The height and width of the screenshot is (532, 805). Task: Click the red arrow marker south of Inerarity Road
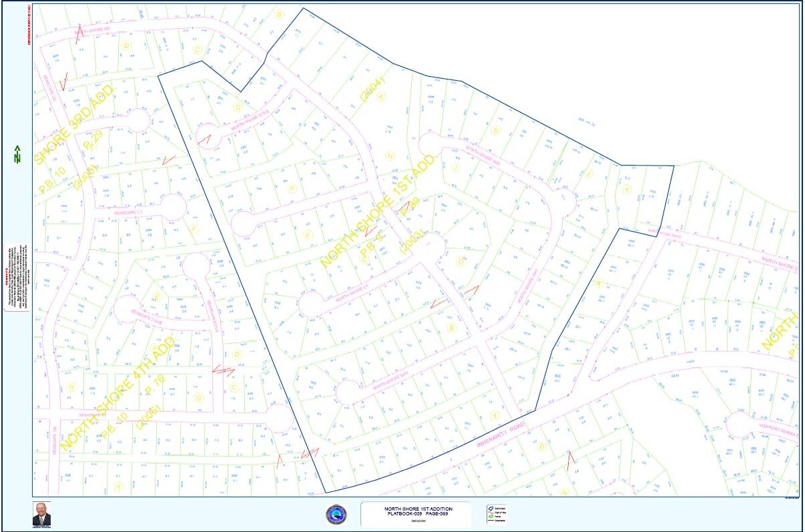coord(569,460)
